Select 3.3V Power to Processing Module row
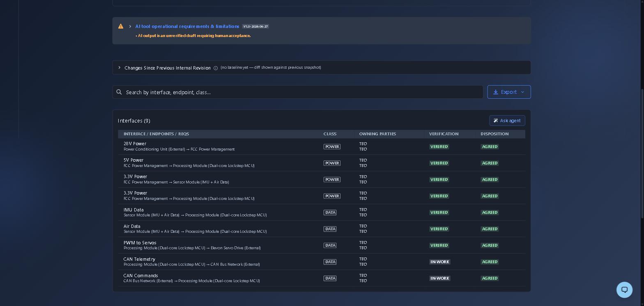The height and width of the screenshot is (306, 644). coord(322,196)
